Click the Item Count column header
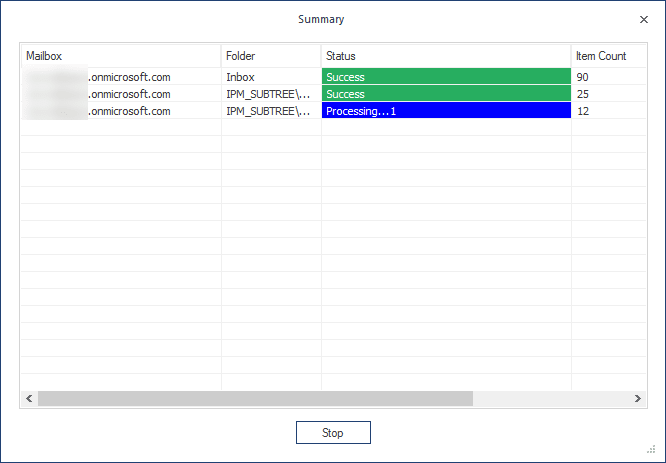Image resolution: width=666 pixels, height=463 pixels. coord(609,56)
